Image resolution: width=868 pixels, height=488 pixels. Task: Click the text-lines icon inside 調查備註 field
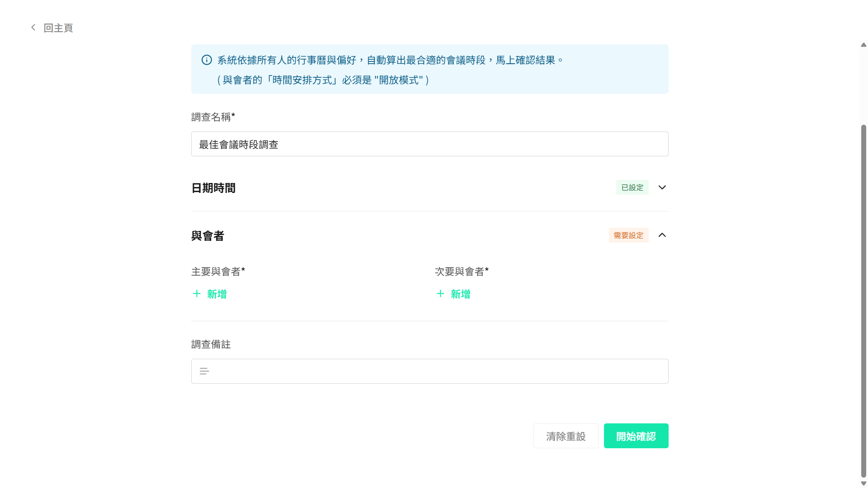coord(204,371)
